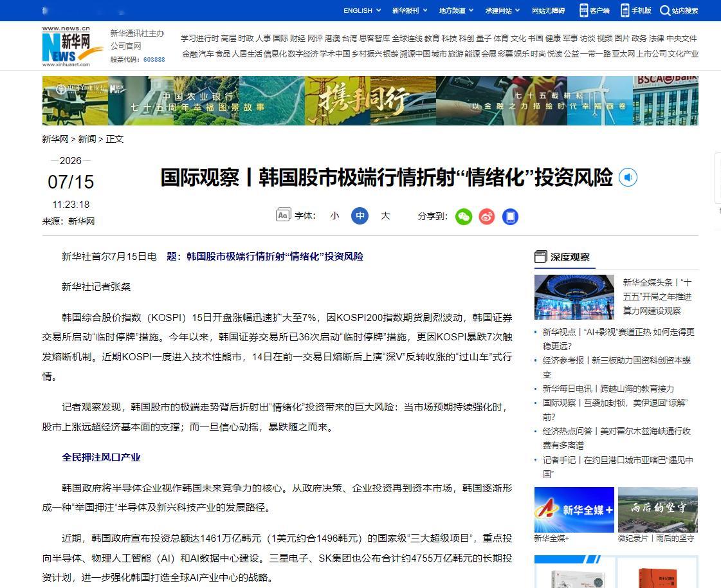This screenshot has width=721, height=588.
Task: Open 新华视点 AI+影视 article link
Action: click(x=618, y=338)
